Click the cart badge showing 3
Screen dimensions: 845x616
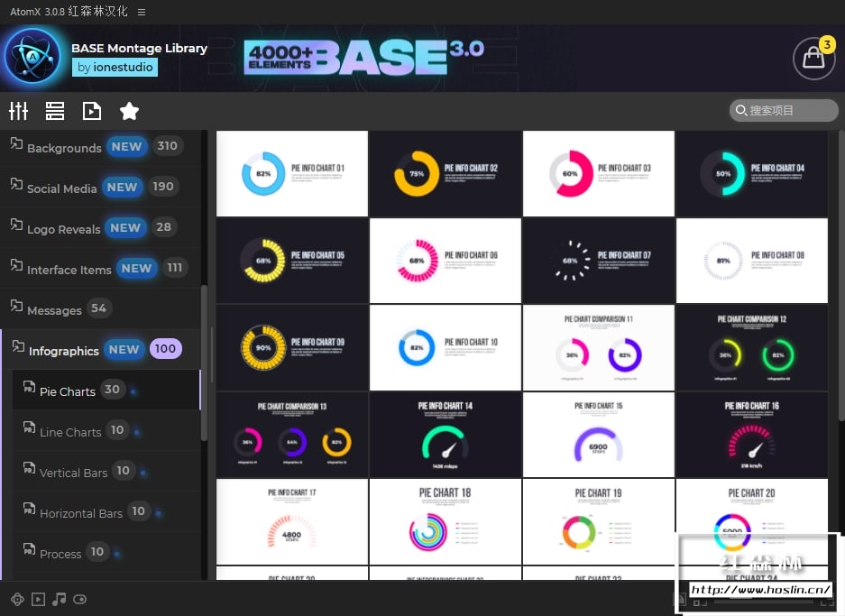tap(827, 44)
